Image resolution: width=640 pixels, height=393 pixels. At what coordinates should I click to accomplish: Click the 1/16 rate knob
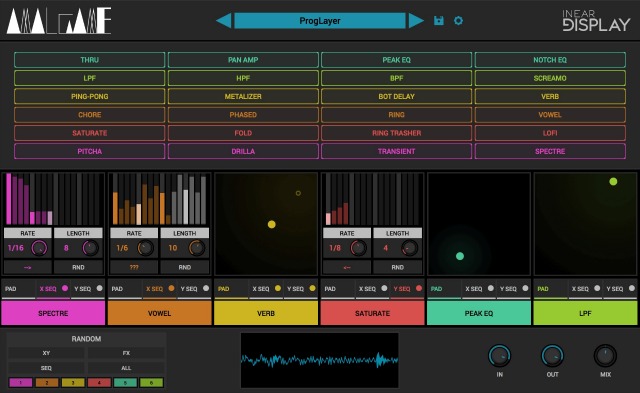(39, 248)
